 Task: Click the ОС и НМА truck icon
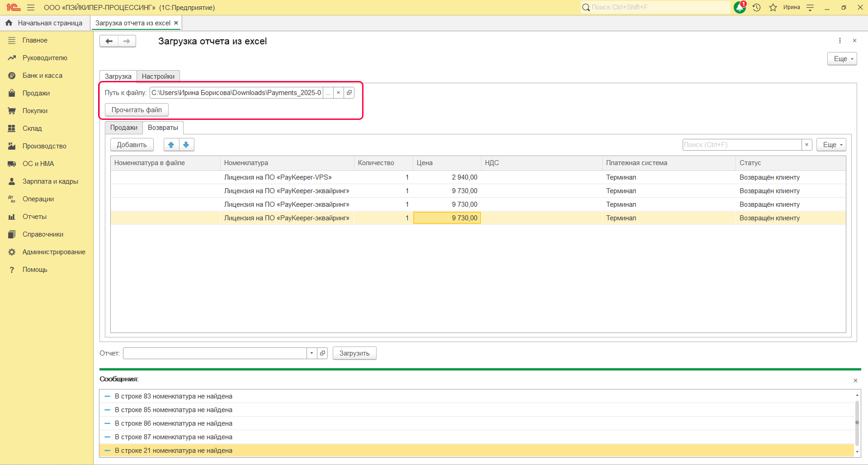tap(12, 164)
